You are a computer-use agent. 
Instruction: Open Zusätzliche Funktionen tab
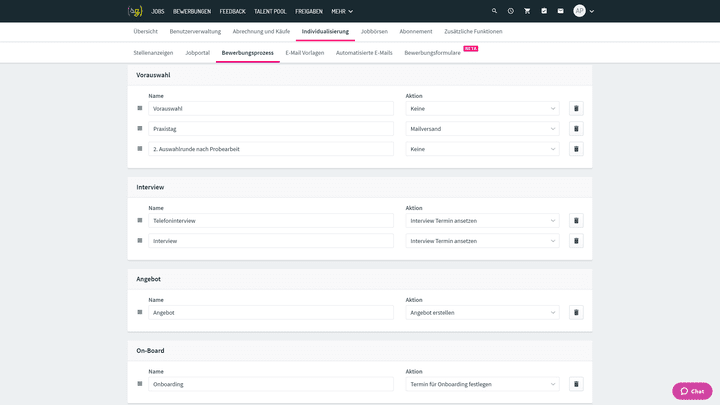(473, 32)
